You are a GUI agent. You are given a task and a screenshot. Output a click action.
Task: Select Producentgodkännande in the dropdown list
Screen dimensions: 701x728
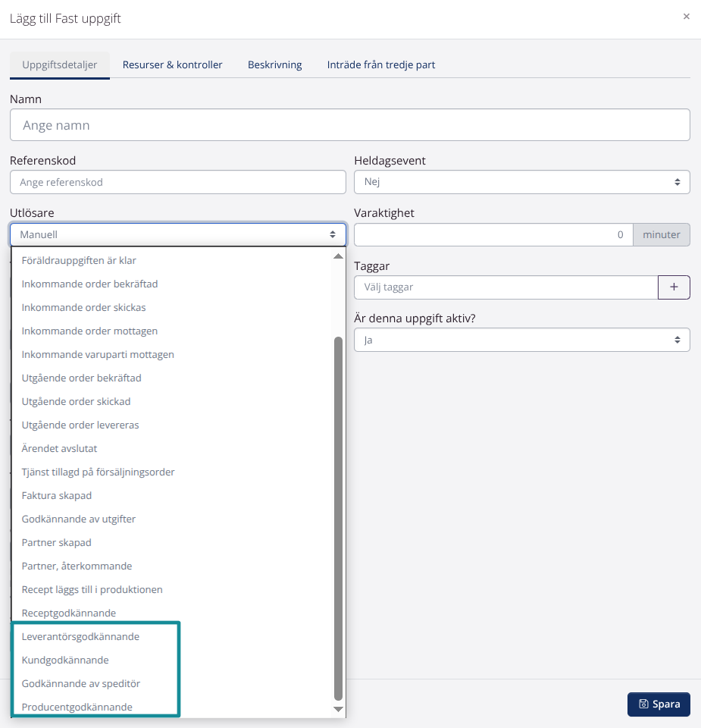pos(77,707)
